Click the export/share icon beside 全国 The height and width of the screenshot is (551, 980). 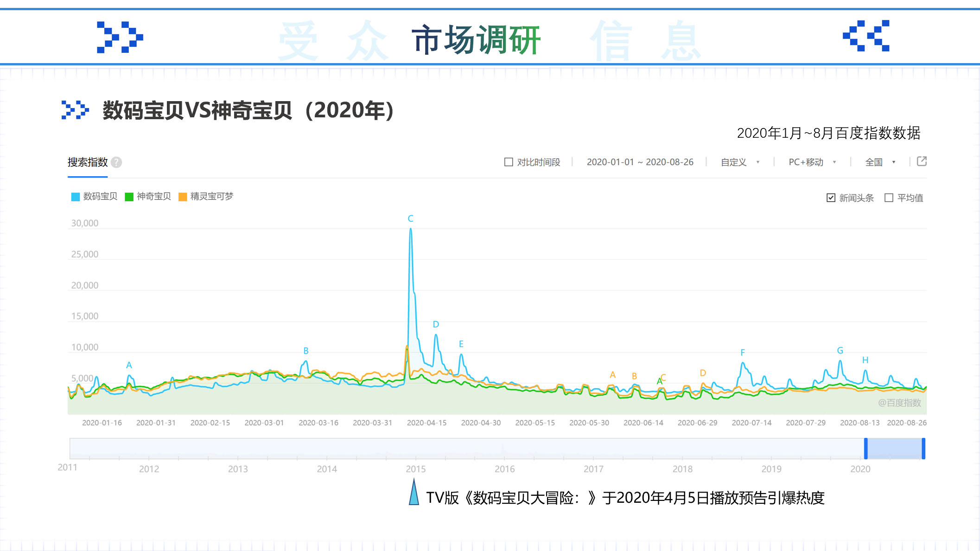922,161
